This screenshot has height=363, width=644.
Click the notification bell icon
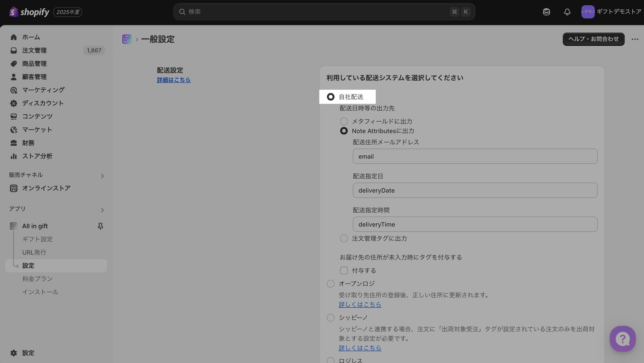567,12
